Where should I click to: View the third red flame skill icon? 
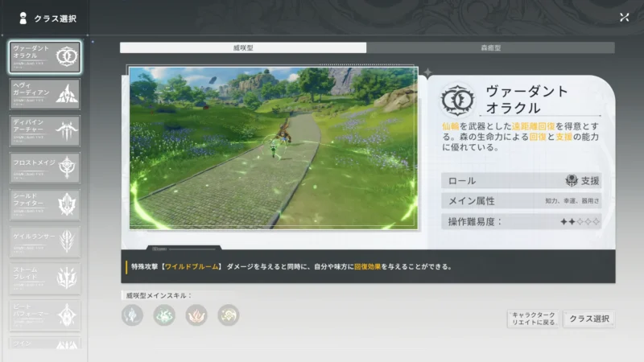click(196, 315)
